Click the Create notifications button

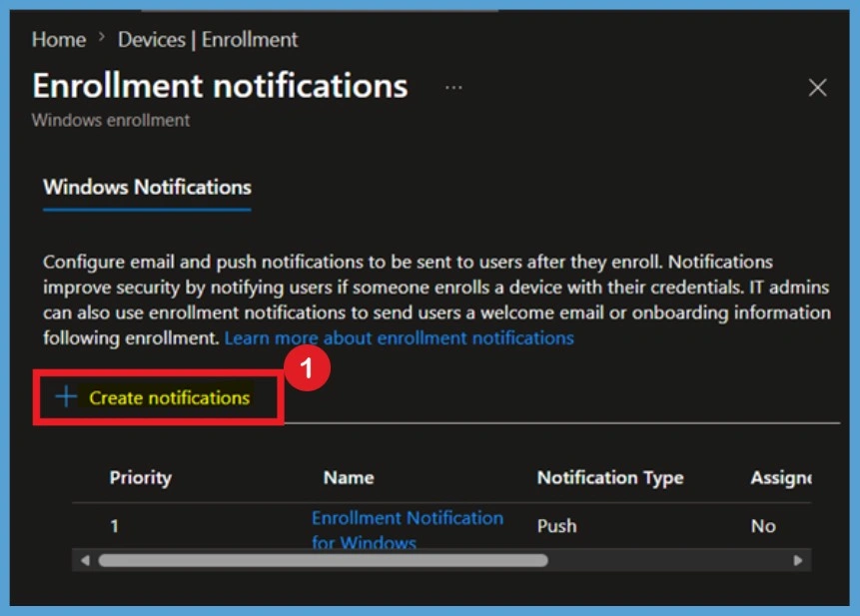click(x=159, y=397)
